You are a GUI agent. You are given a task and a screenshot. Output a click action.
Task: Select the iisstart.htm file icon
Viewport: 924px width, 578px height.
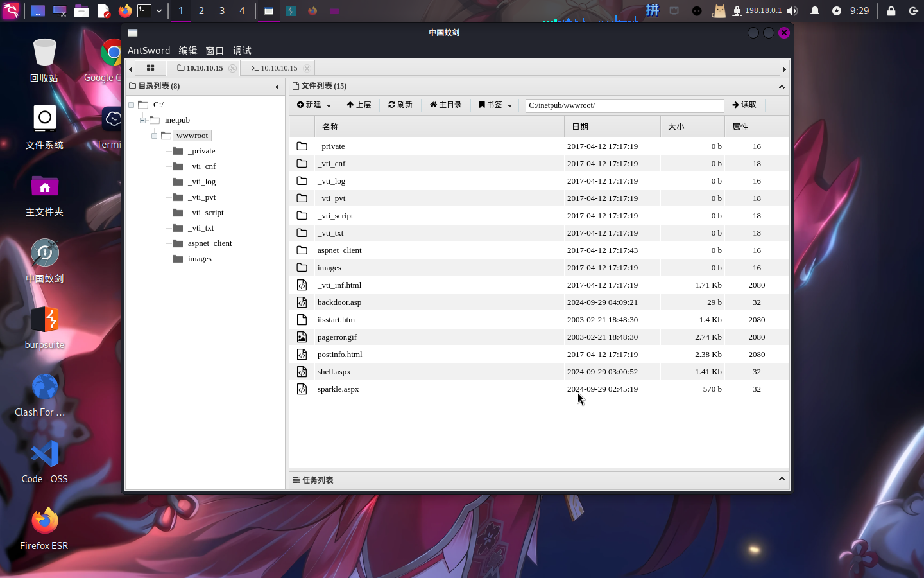(302, 320)
